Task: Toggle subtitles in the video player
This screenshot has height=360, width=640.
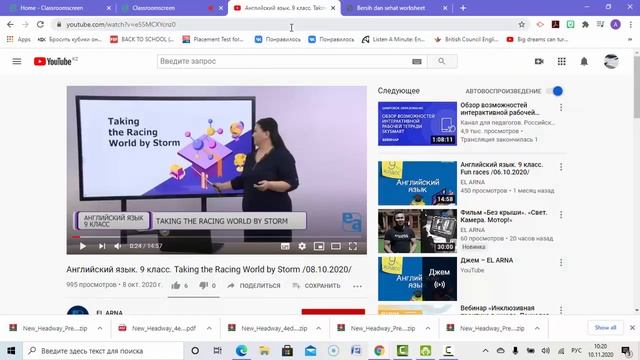Action: 285,246
